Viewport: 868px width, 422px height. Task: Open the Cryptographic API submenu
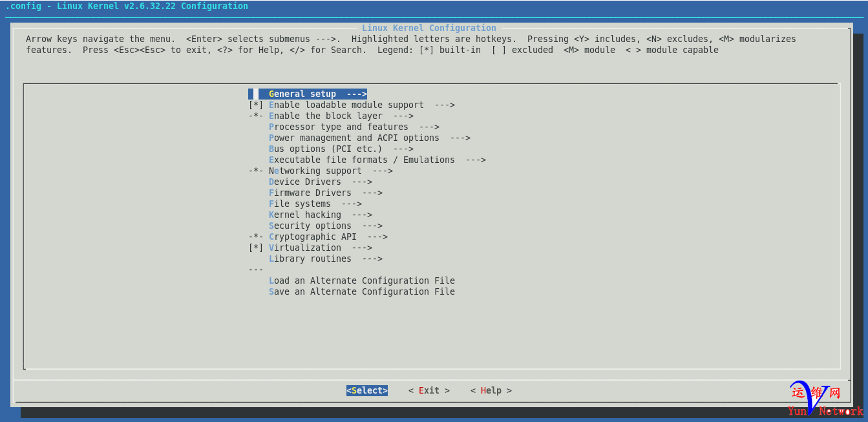coord(328,237)
